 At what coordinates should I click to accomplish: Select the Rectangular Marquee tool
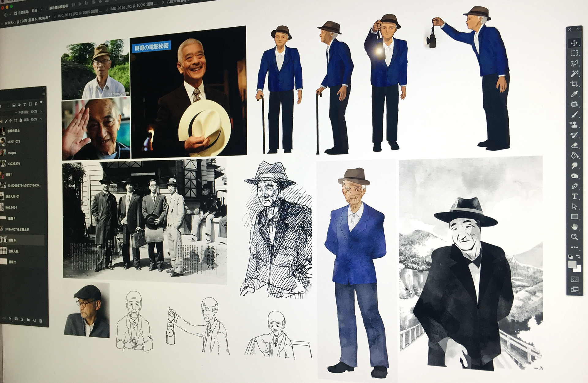pyautogui.click(x=574, y=53)
